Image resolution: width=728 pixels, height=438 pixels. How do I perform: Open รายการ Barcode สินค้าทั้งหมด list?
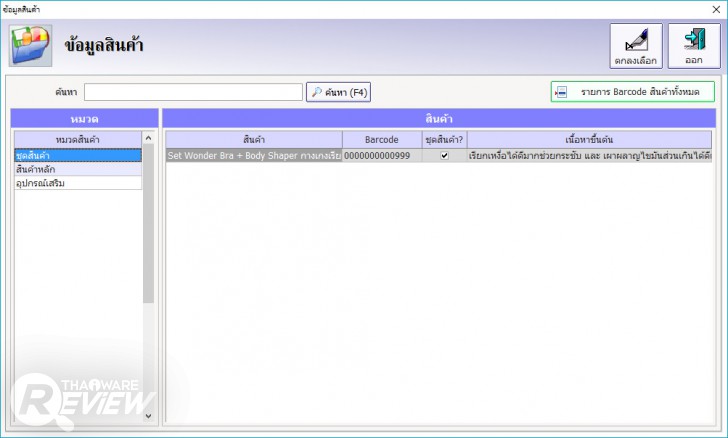pyautogui.click(x=633, y=92)
